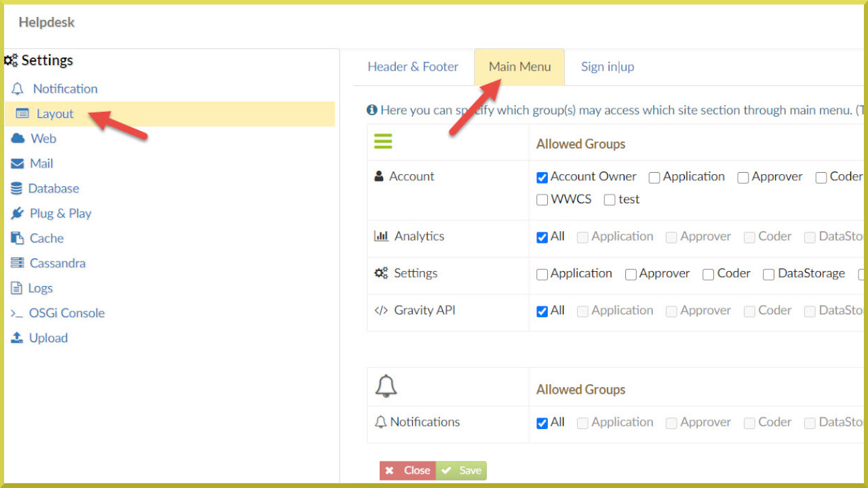868x488 pixels.
Task: Enable the WWCS checkbox for Account
Action: pos(542,200)
